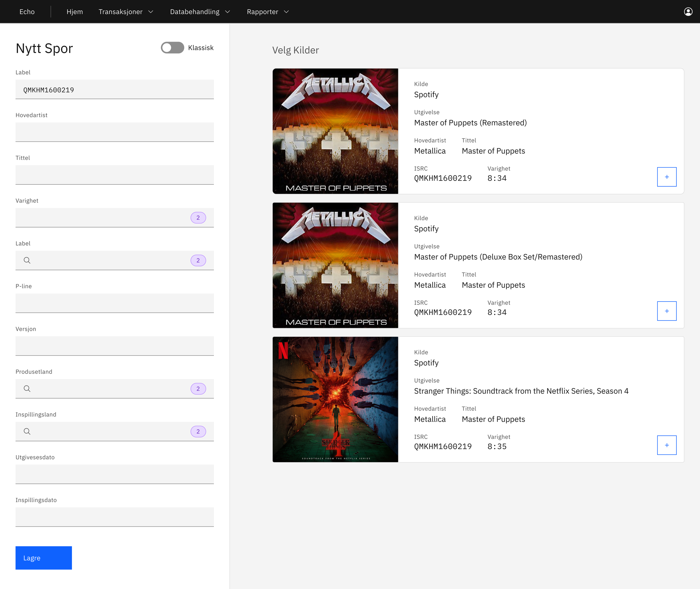Add the Deluxe Box Set source
The height and width of the screenshot is (589, 700).
click(x=666, y=311)
